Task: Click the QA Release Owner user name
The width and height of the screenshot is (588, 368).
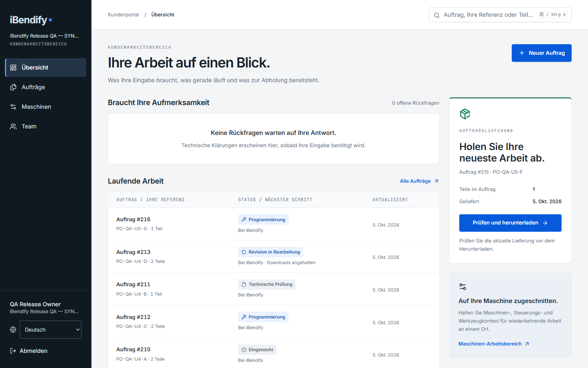Action: [x=35, y=304]
